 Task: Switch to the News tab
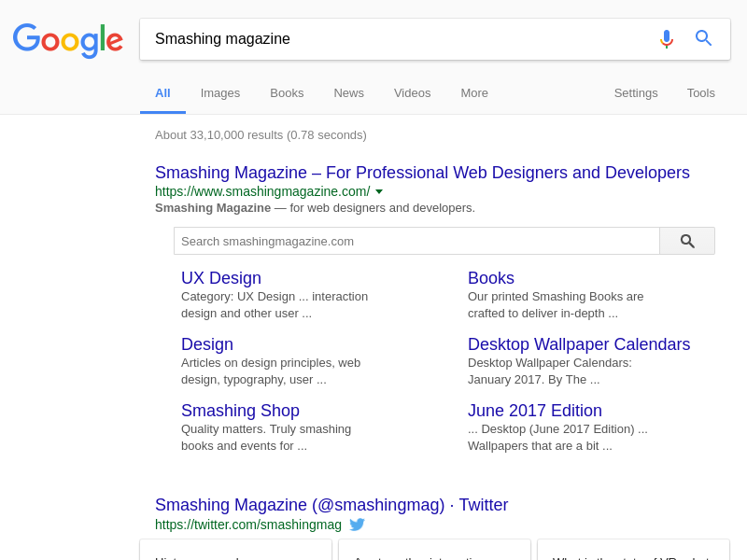[348, 92]
